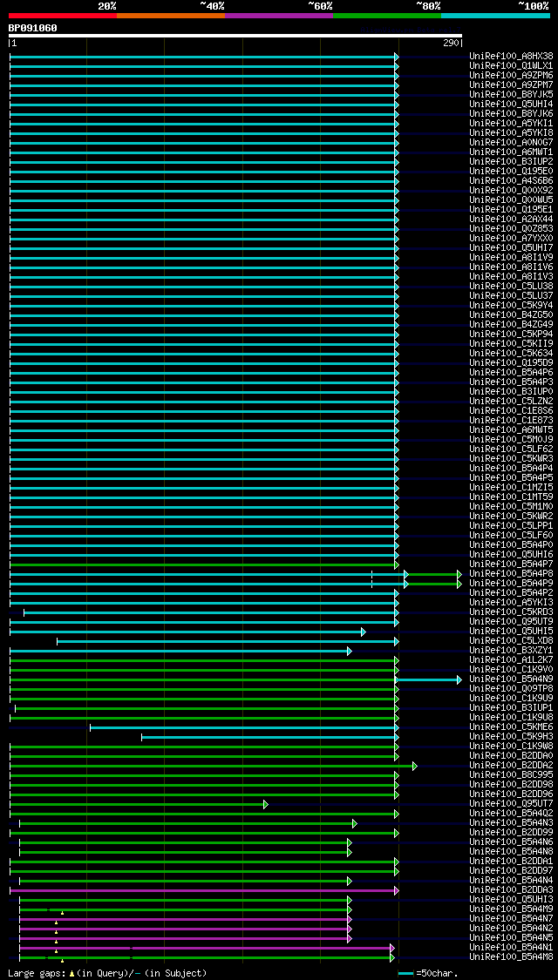Select hit UniRef100_Q5UHI4
This screenshot has width=558, height=980.
[x=511, y=104]
